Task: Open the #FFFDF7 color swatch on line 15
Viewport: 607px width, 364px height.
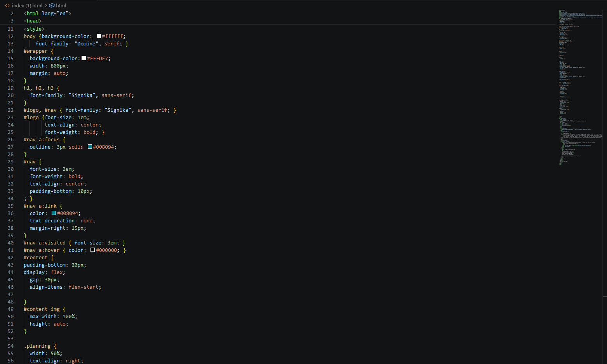Action: point(83,58)
